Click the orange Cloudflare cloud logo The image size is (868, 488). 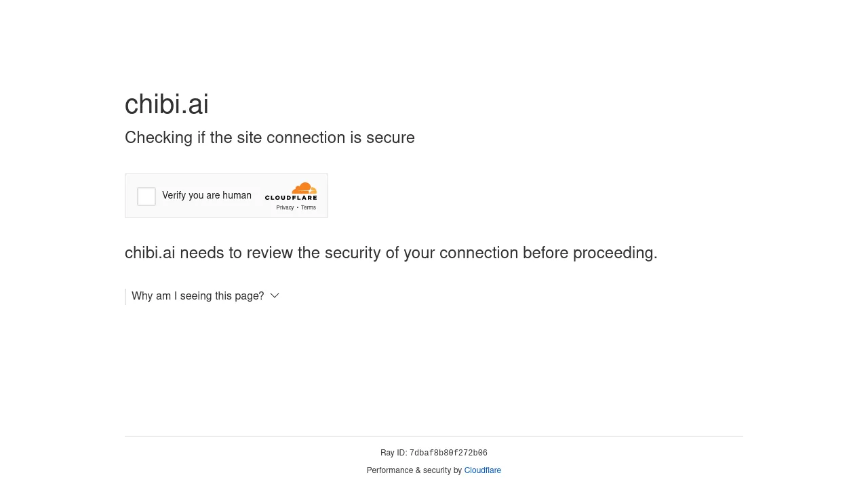point(304,188)
